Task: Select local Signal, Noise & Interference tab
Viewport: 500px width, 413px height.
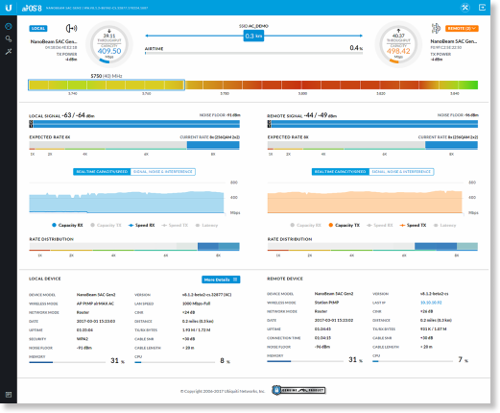Action: tap(163, 172)
